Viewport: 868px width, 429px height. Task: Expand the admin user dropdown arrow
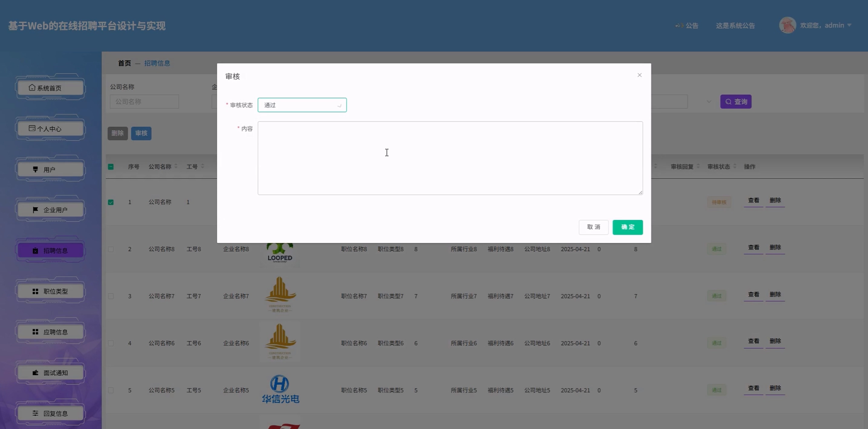[849, 25]
